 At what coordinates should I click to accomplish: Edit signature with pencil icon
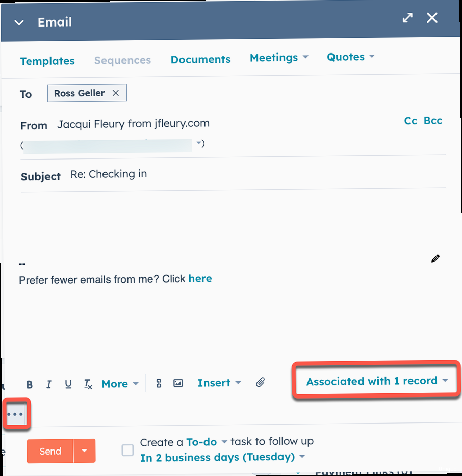[x=435, y=259]
